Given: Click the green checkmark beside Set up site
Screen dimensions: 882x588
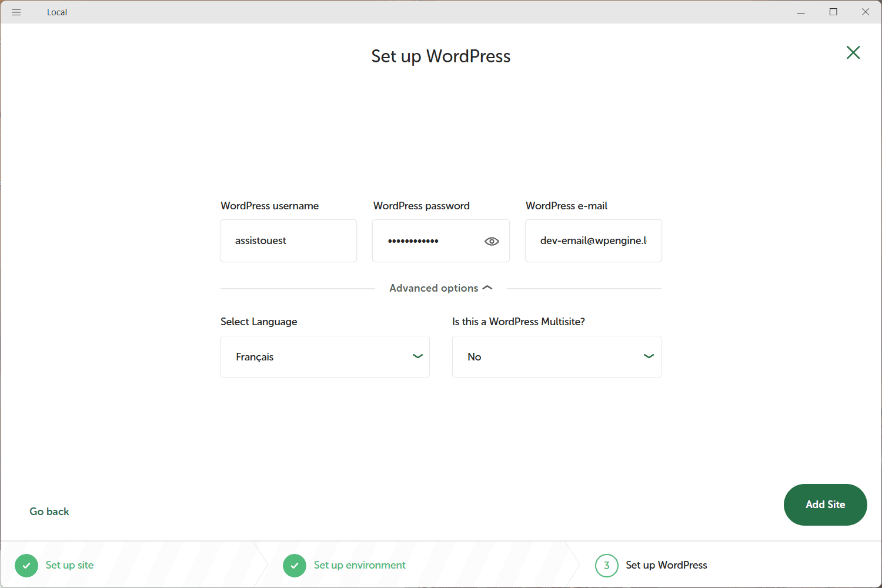Looking at the screenshot, I should pyautogui.click(x=26, y=566).
